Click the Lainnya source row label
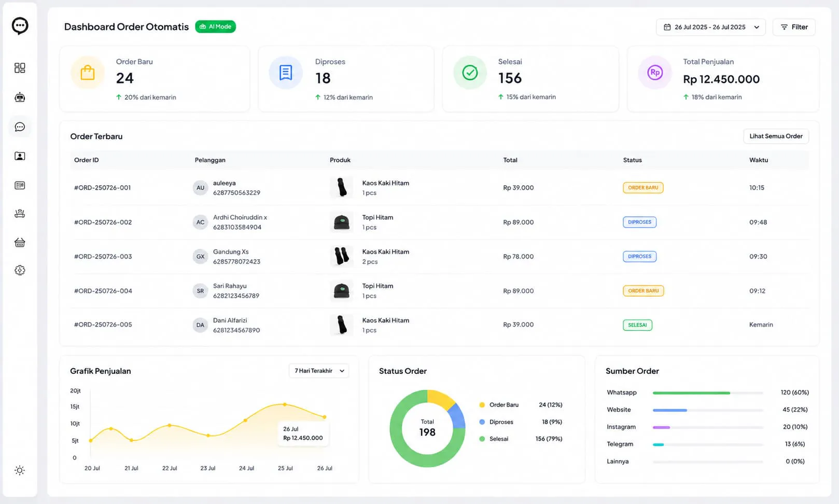Screen dimensions: 839x504 [x=618, y=461]
